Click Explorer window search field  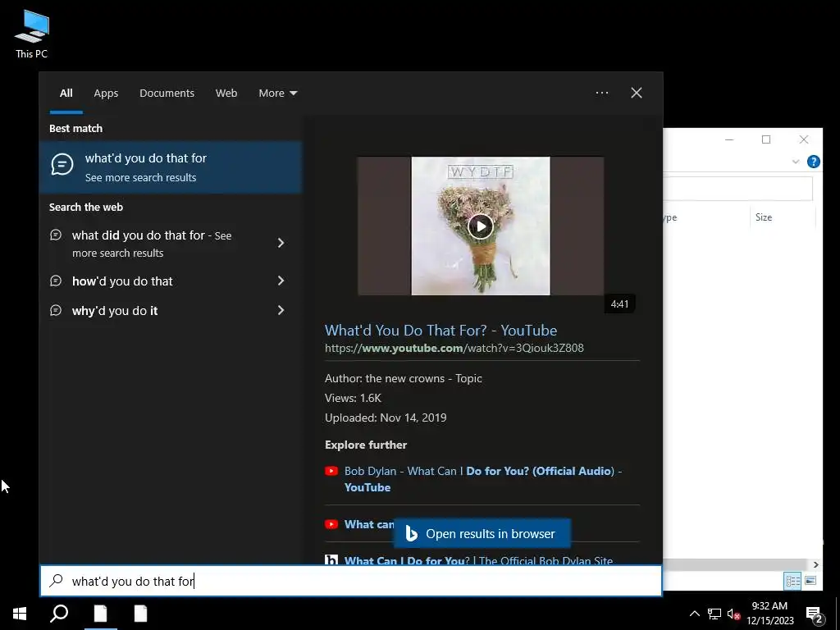click(738, 189)
